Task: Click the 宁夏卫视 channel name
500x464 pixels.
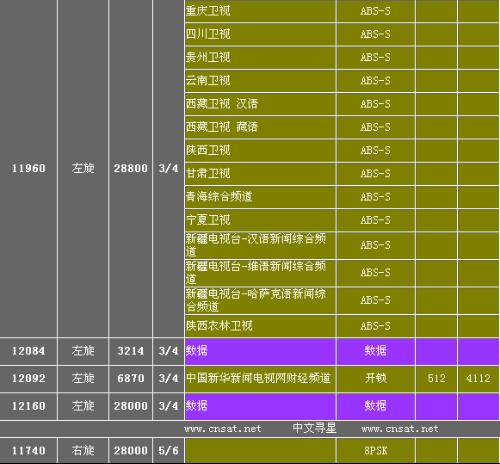Action: coord(208,220)
